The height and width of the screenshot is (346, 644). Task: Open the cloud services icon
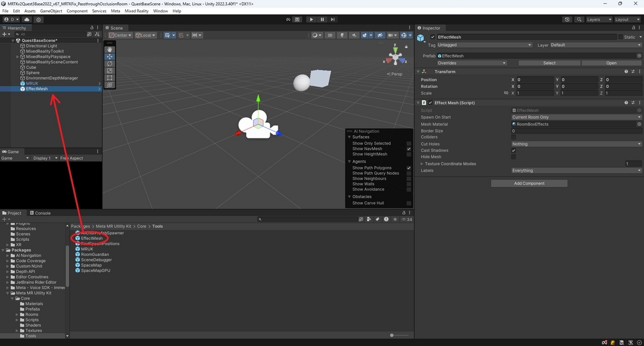tap(27, 19)
